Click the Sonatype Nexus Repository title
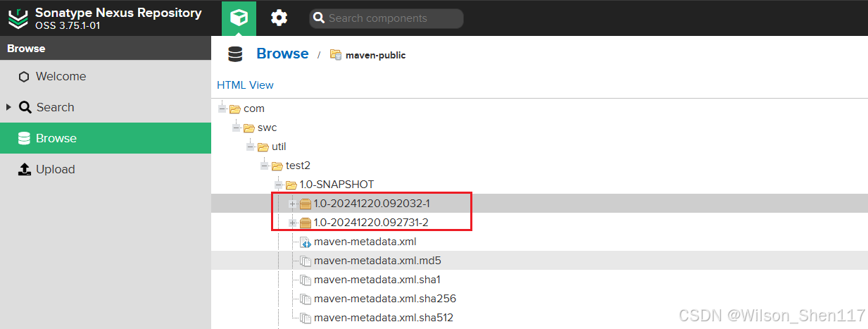 point(118,13)
